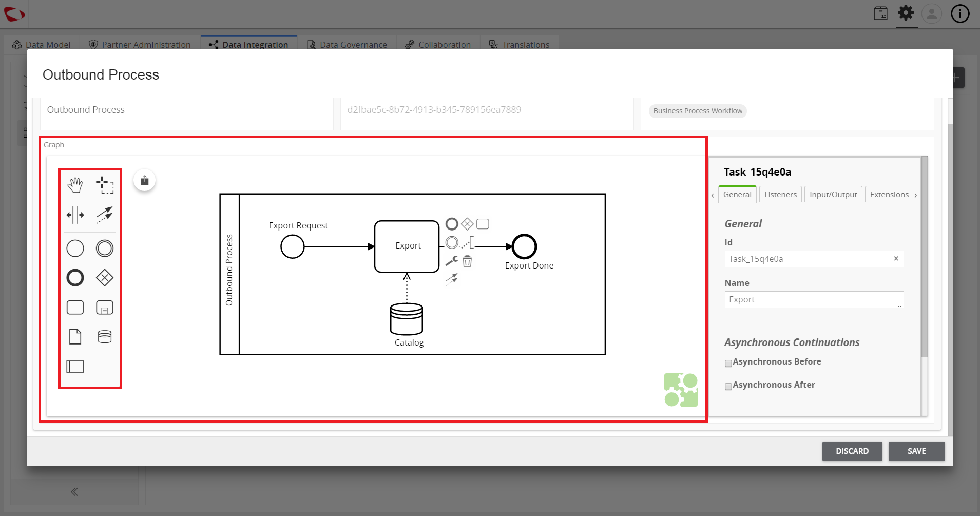
Task: Select Create Task rectangle in palette
Action: [x=75, y=308]
